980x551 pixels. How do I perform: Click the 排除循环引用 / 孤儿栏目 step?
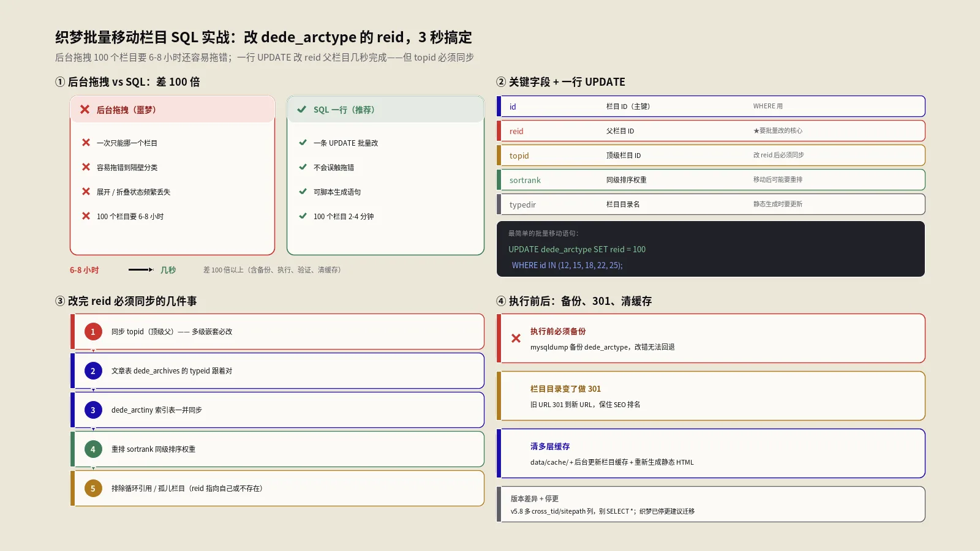point(187,489)
